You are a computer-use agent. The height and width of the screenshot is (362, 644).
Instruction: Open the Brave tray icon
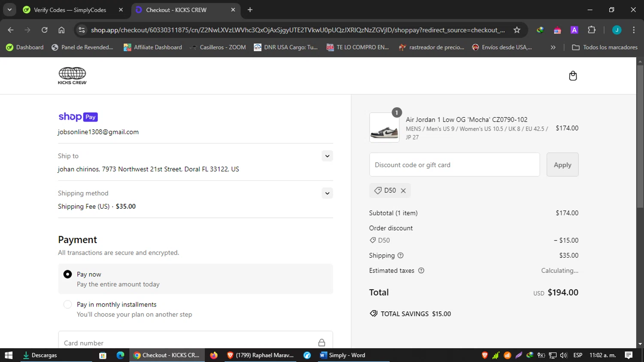tap(485, 355)
